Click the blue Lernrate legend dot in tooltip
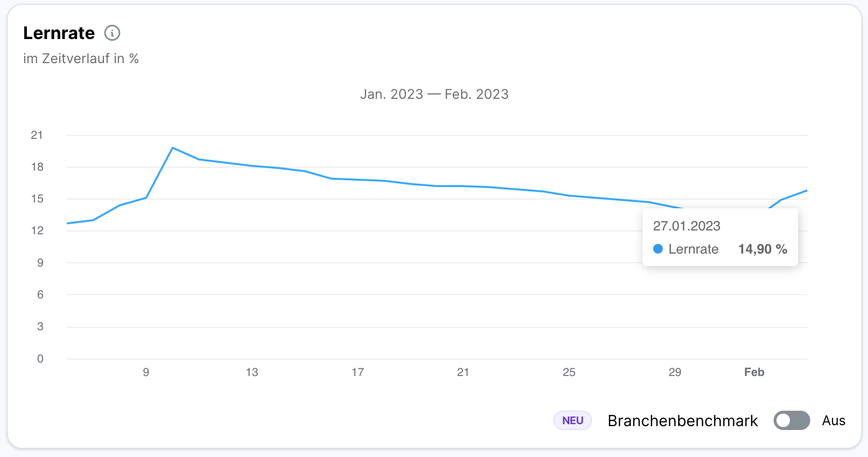This screenshot has height=457, width=868. tap(658, 249)
